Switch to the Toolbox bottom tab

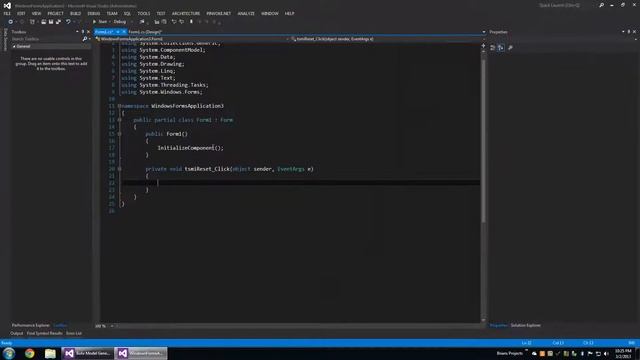tap(60, 325)
